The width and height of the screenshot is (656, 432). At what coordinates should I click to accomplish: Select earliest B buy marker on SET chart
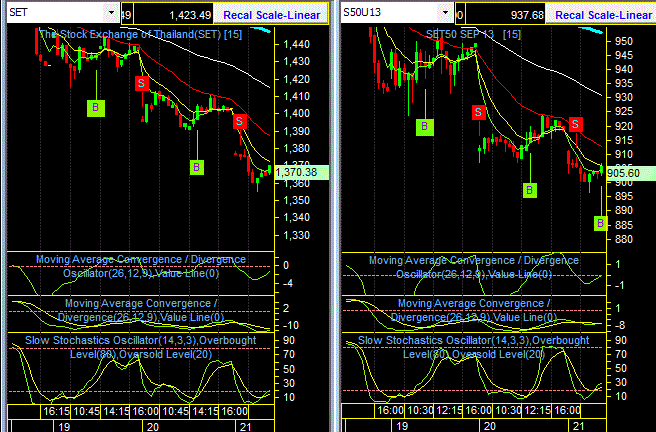click(96, 108)
